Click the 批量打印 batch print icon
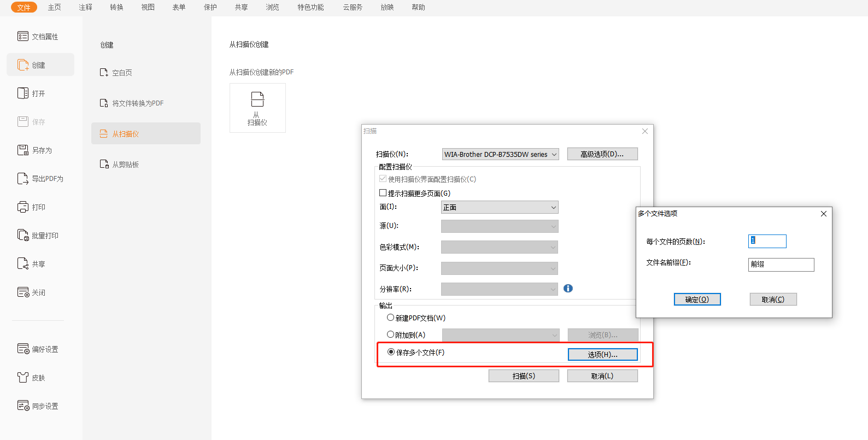 [x=22, y=236]
